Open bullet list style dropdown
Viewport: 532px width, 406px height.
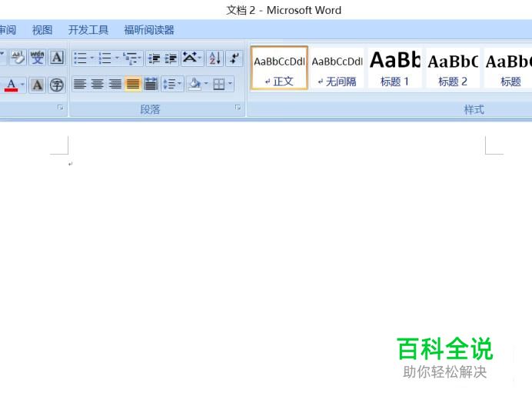[x=92, y=58]
